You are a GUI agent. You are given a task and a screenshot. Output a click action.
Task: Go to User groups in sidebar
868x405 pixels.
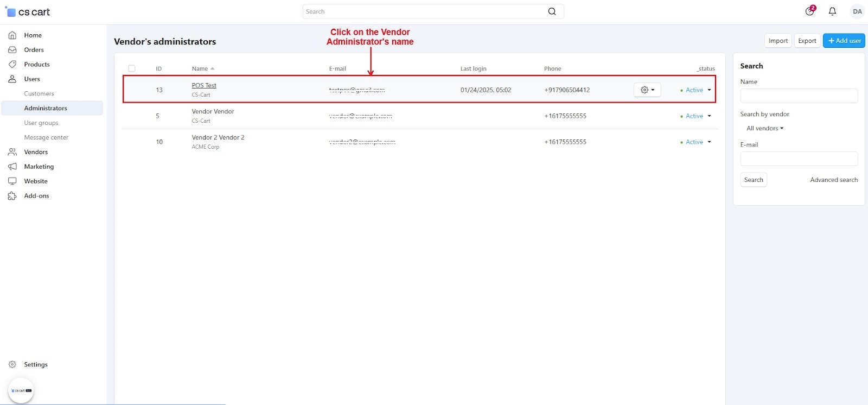point(41,123)
